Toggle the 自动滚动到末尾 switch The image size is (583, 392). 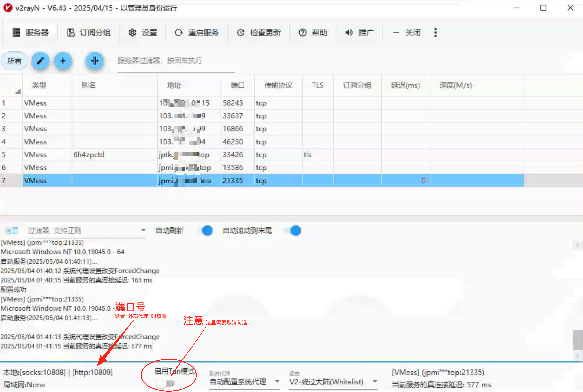(x=293, y=231)
